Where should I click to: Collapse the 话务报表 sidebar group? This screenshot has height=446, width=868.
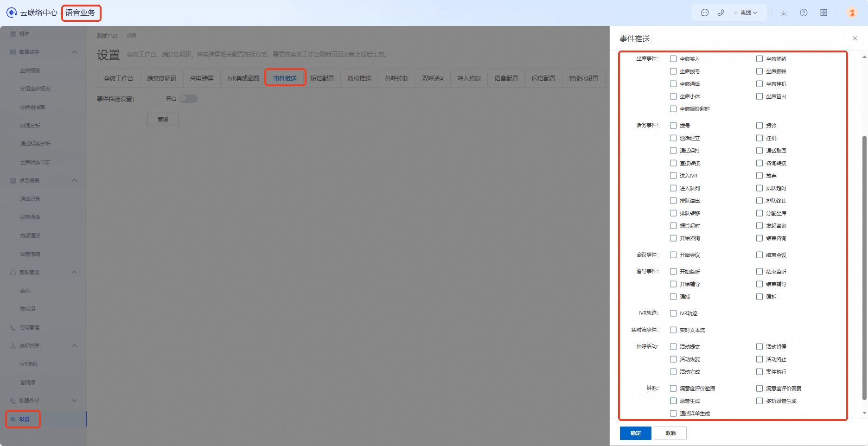pos(74,180)
